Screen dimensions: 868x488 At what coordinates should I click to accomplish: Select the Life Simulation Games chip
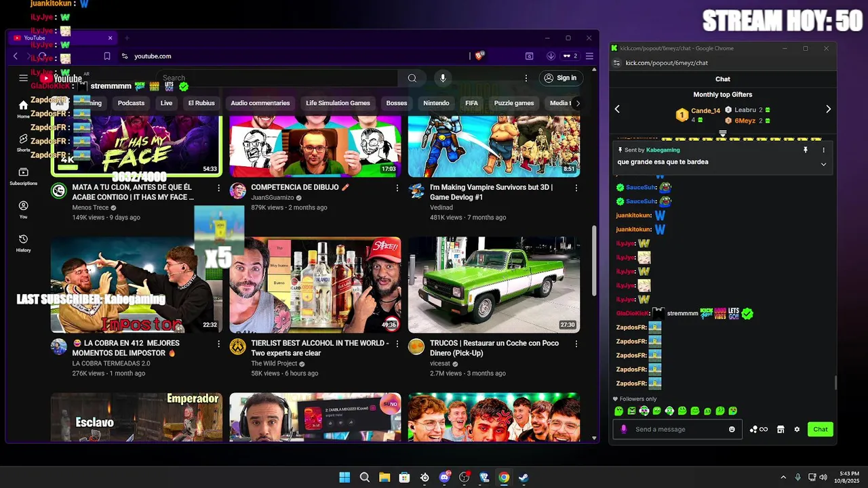point(338,103)
